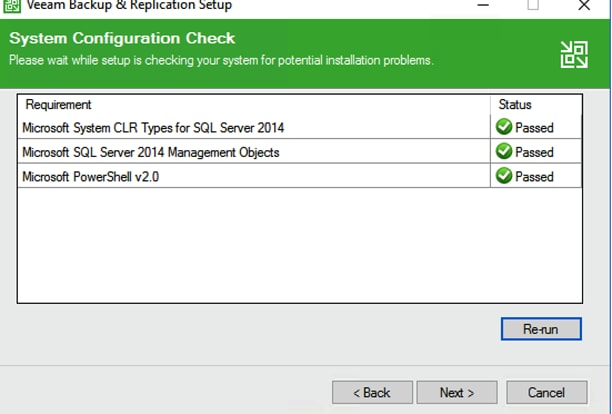Click the green check for CLR Types row
The height and width of the screenshot is (414, 612).
[504, 127]
